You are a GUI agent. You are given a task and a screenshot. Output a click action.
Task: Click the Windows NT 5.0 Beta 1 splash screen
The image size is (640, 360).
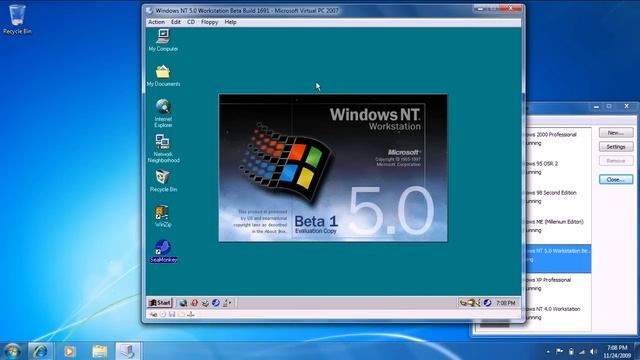333,168
